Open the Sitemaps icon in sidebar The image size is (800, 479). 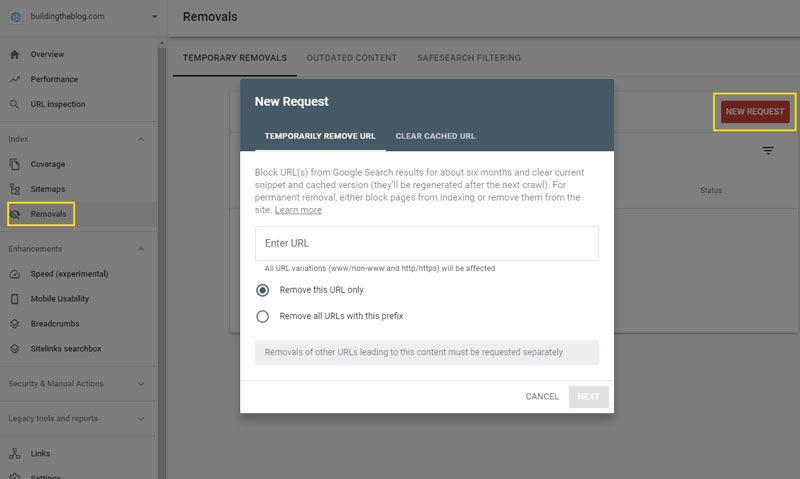(14, 189)
